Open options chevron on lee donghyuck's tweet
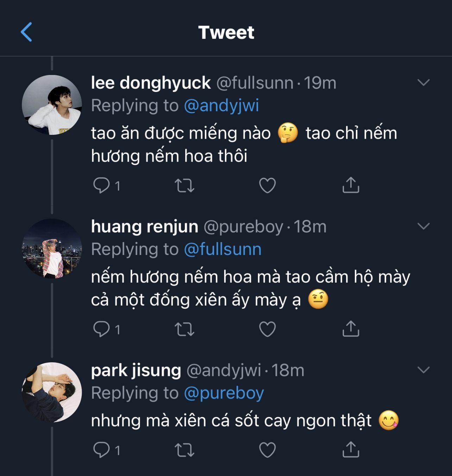452x476 pixels. (423, 83)
